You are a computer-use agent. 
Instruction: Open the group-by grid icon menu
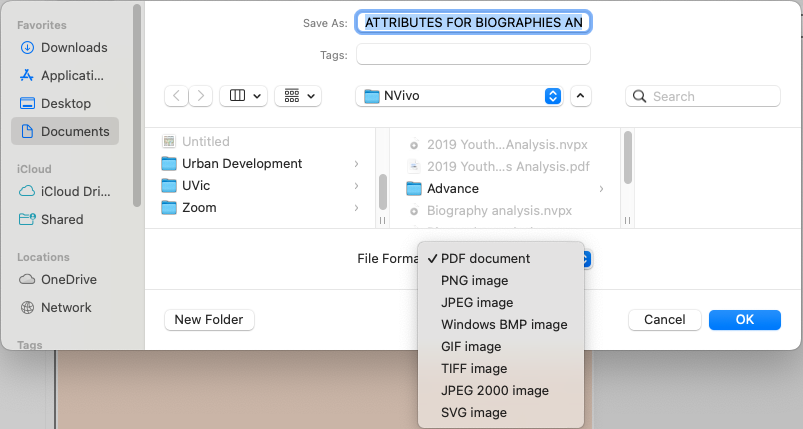coord(299,96)
